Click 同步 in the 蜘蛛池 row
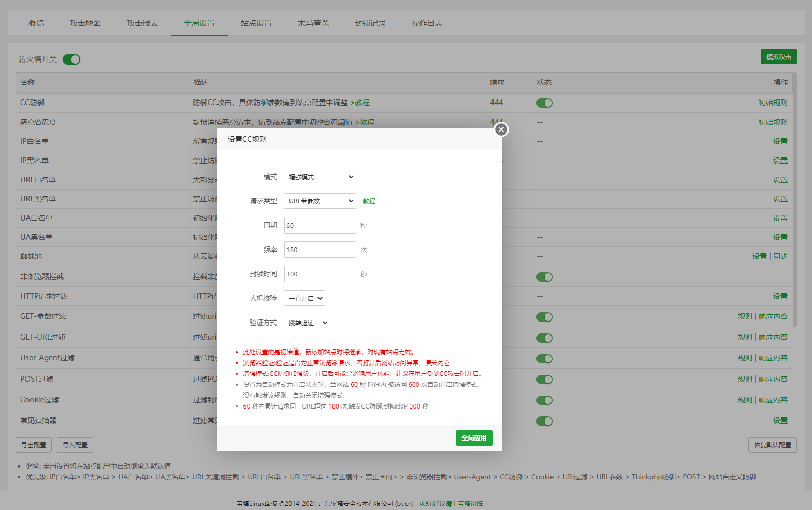This screenshot has width=812, height=510. point(780,256)
